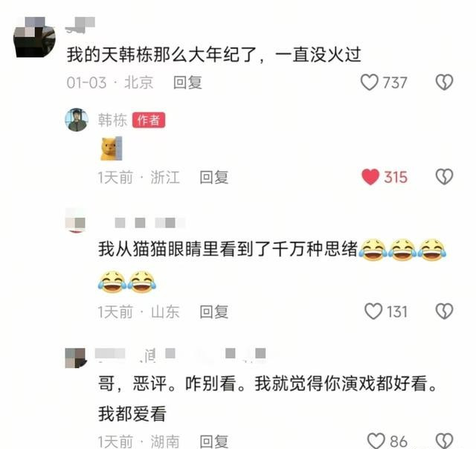Open the Shandong commenter's avatar

point(75,221)
